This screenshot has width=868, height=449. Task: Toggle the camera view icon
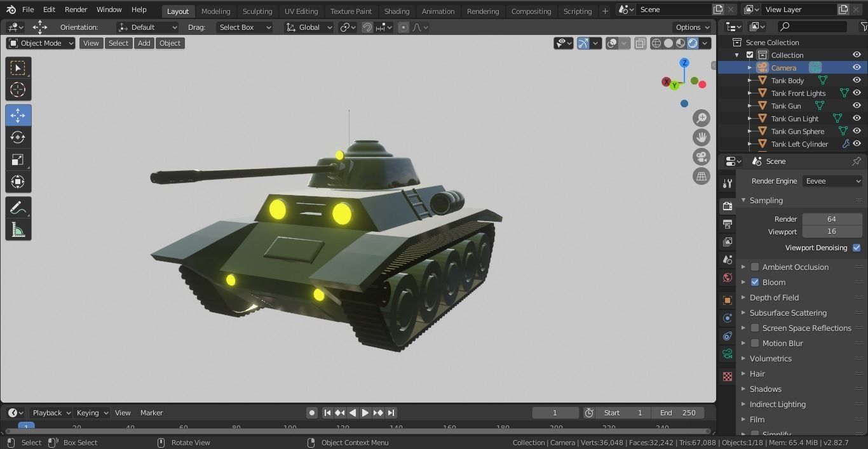(x=702, y=157)
